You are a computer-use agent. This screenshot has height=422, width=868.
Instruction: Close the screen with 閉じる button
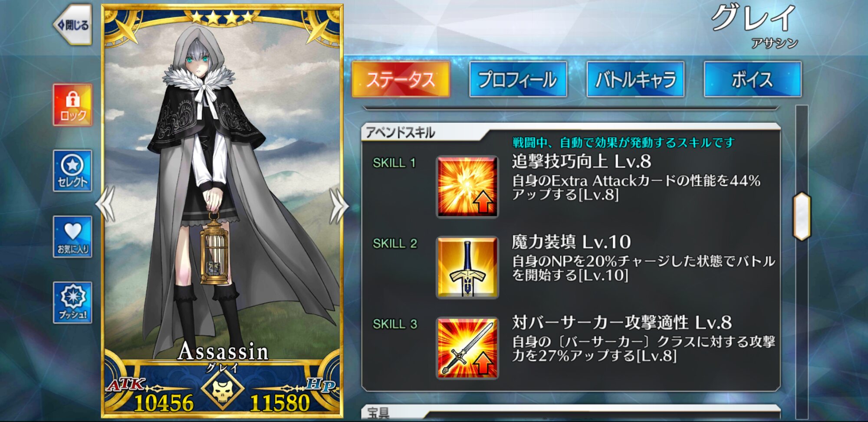coord(72,25)
